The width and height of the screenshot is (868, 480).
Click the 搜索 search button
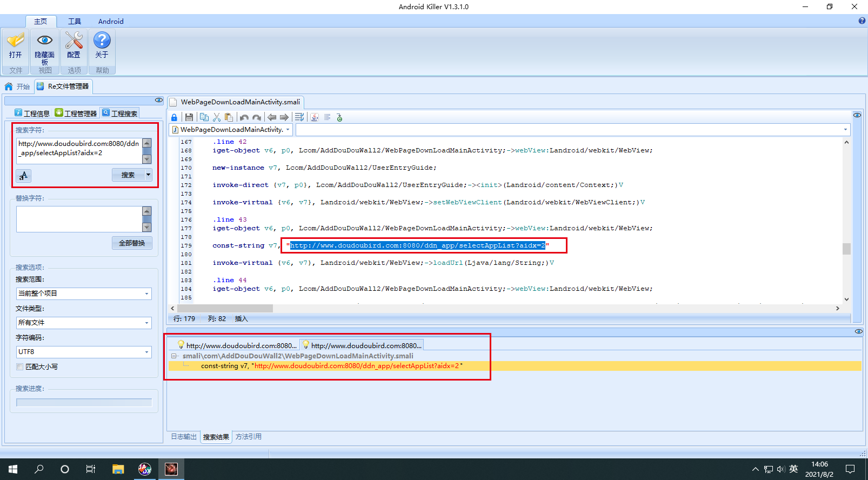click(128, 175)
